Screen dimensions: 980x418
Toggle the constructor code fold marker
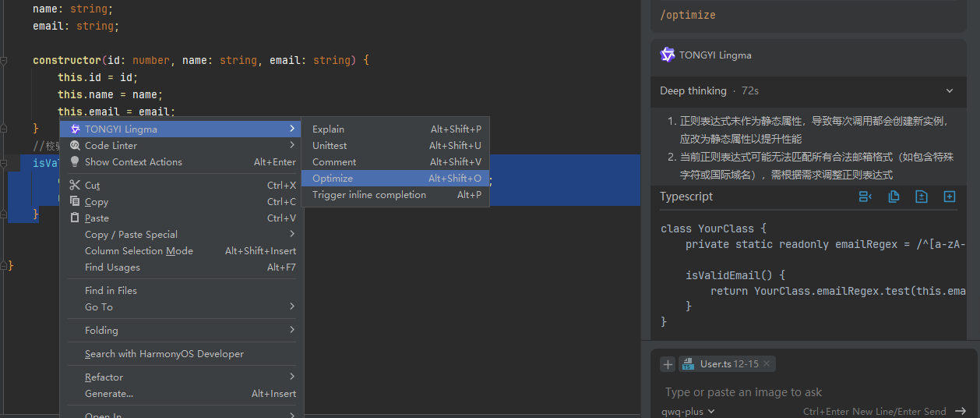pos(5,60)
